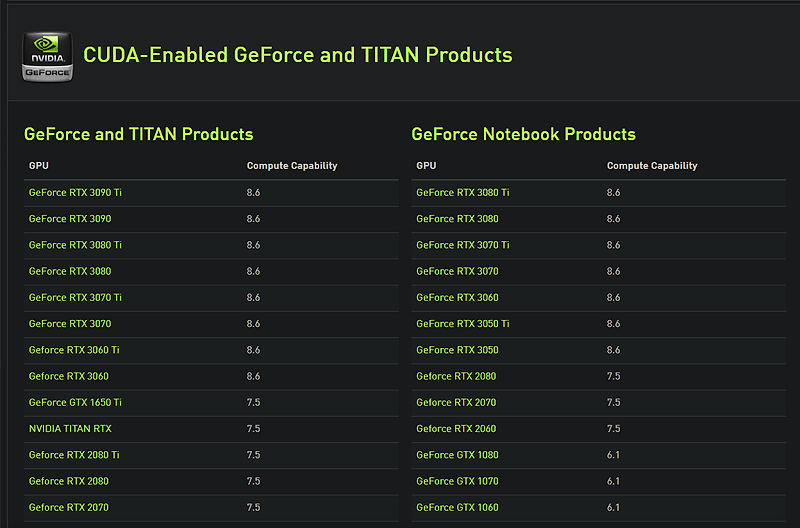This screenshot has width=800, height=528.
Task: Open the notebook Geforce RTX 2060 link
Action: tap(456, 429)
